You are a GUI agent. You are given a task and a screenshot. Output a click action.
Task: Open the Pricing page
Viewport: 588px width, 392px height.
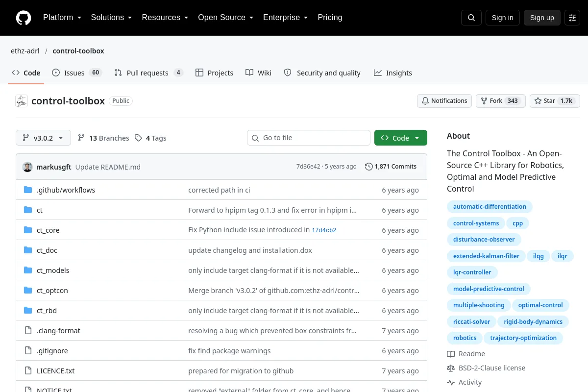pos(330,18)
